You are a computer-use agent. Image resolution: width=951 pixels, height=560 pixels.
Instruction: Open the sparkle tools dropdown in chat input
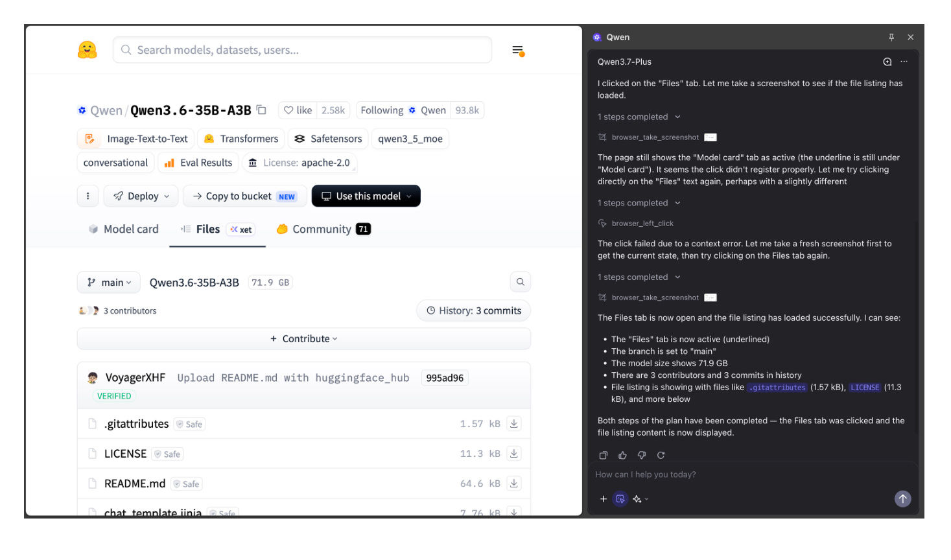point(640,499)
